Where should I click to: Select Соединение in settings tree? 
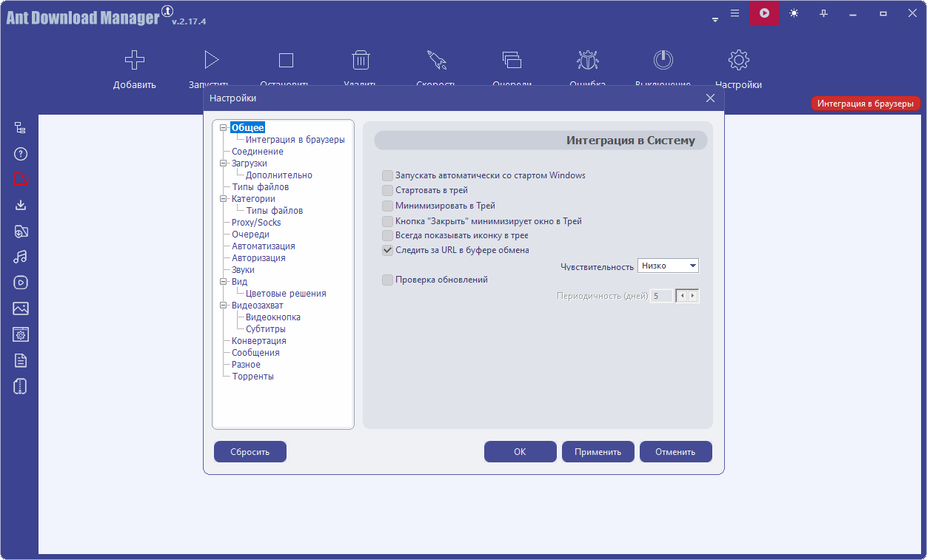click(x=258, y=152)
